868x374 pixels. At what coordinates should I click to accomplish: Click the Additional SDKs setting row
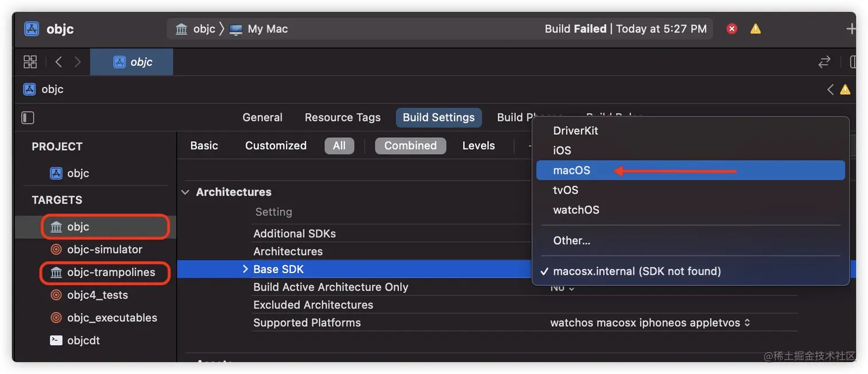(x=294, y=233)
